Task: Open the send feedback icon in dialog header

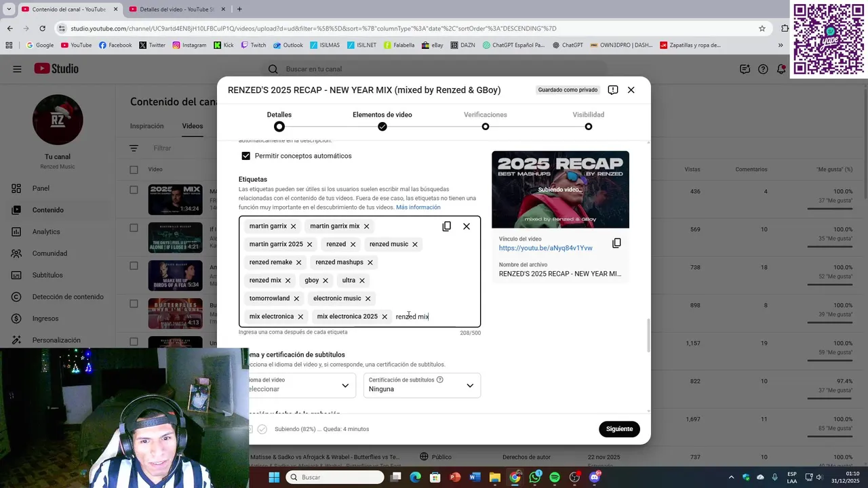Action: click(613, 90)
